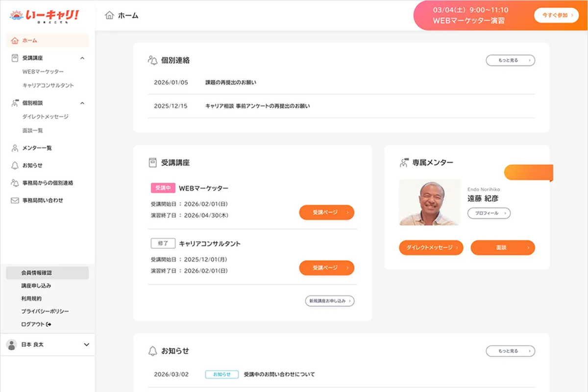Screen dimensions: 588x392
Task: Click the お知らせ section bell icon
Action: 152,351
